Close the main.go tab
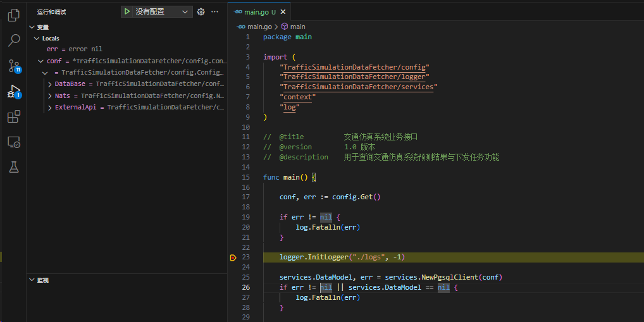This screenshot has width=644, height=322. (x=283, y=11)
